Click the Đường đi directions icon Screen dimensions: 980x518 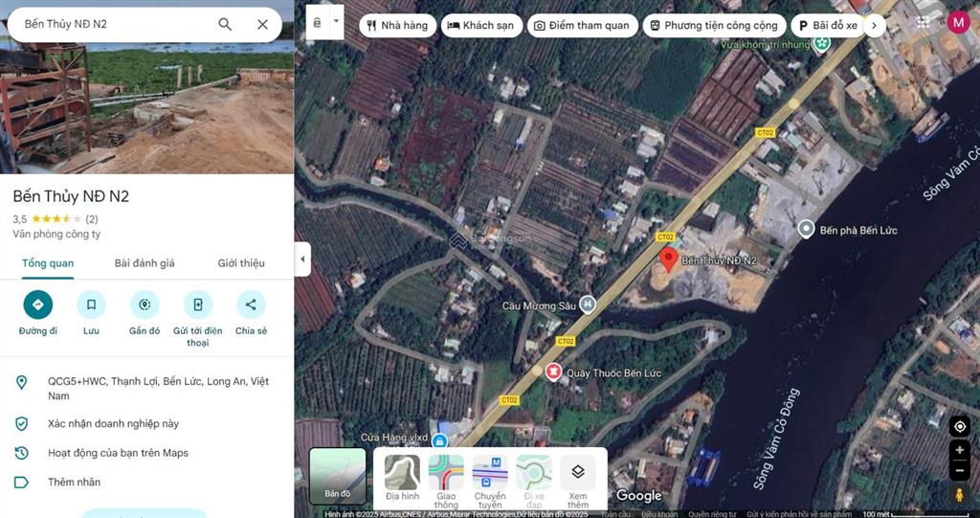pos(38,304)
